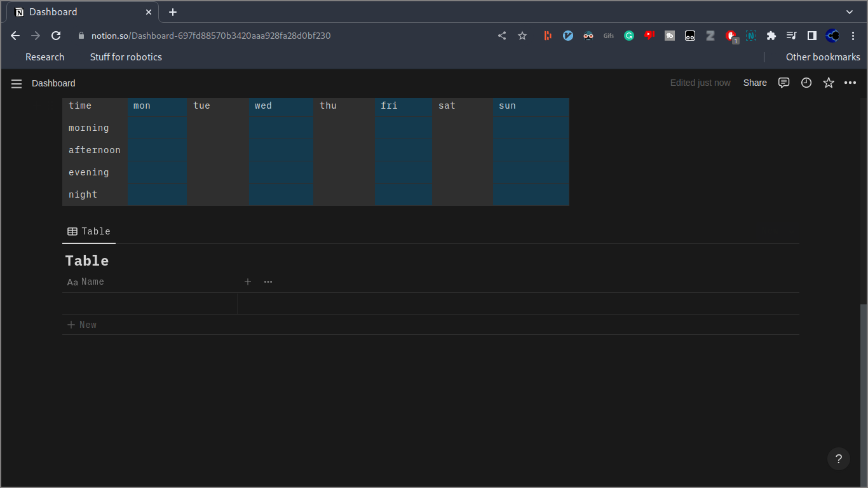The height and width of the screenshot is (488, 868).
Task: Open the teal N extension icon
Action: pyautogui.click(x=751, y=36)
